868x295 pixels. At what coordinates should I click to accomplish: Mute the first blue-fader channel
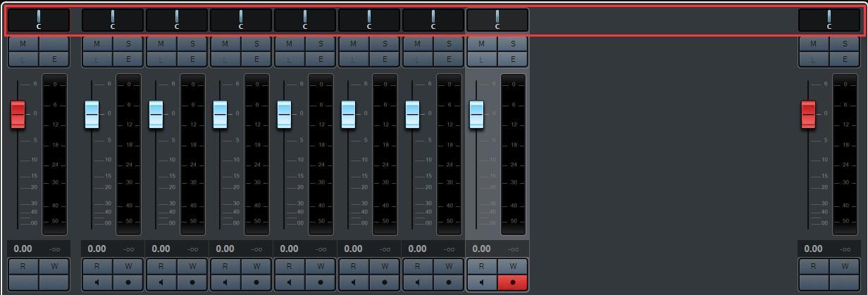pyautogui.click(x=97, y=44)
